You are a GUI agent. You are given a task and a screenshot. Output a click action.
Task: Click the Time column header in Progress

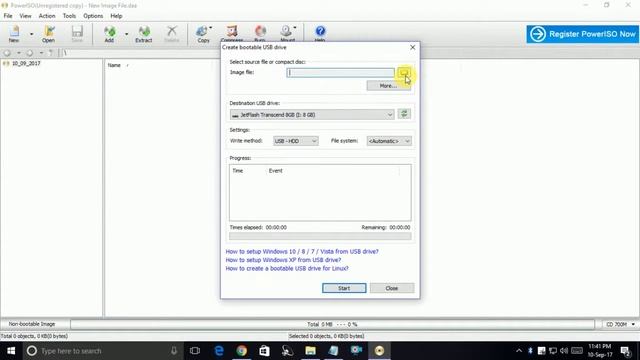238,171
